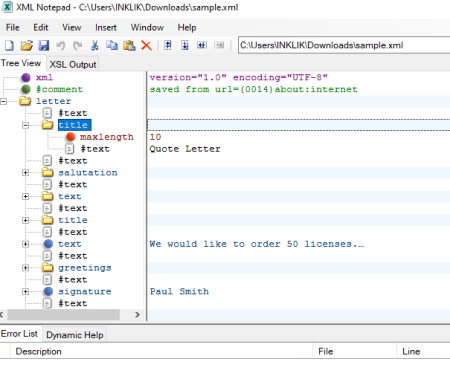The height and width of the screenshot is (379, 450).
Task: Click the New document toolbar icon
Action: pos(9,45)
